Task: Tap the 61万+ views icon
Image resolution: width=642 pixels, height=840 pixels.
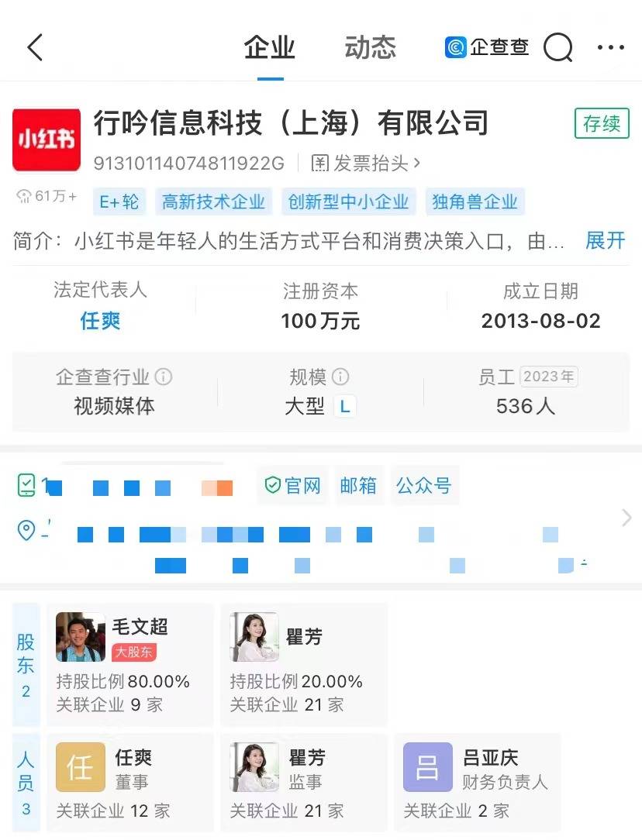Action: click(23, 196)
